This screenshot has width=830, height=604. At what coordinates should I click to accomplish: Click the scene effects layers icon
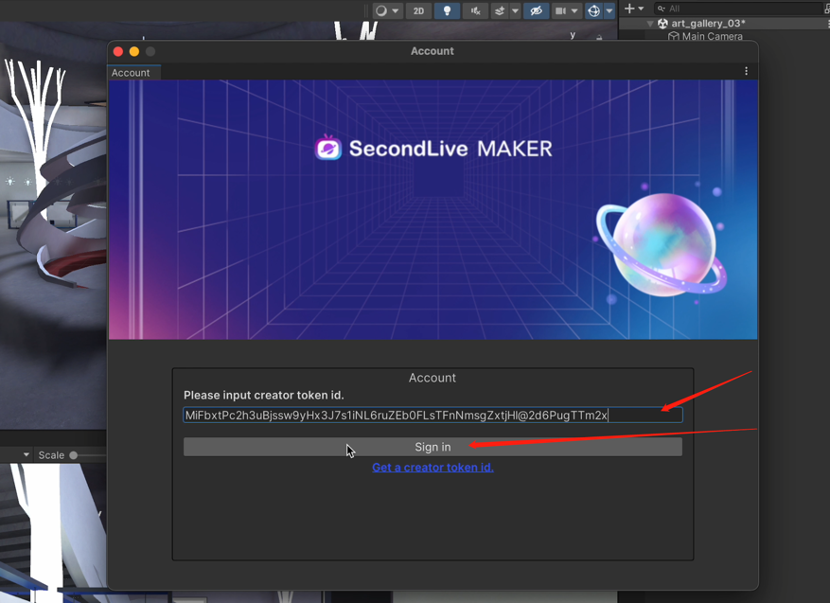coord(500,10)
